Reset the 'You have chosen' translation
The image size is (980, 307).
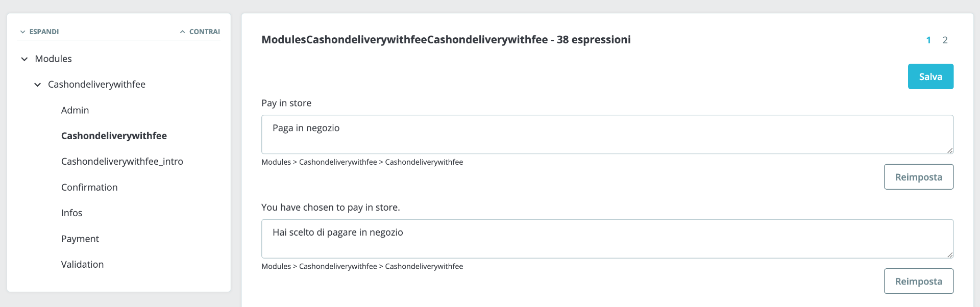pos(918,282)
